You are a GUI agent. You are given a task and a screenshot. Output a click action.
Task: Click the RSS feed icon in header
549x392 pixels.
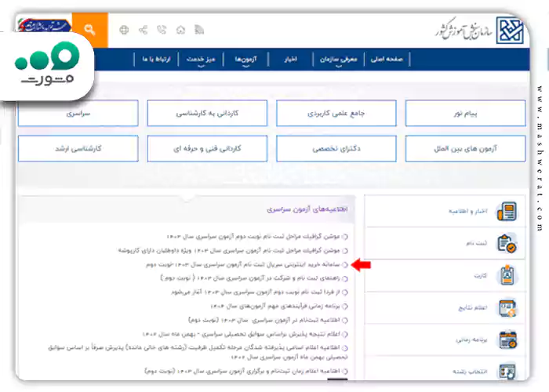click(x=199, y=30)
